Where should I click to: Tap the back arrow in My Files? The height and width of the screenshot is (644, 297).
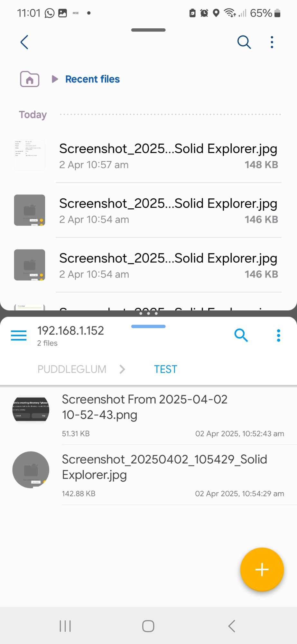click(24, 42)
